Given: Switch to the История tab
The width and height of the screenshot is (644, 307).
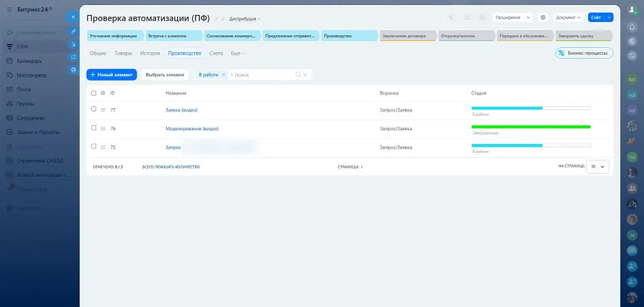Looking at the screenshot, I should click(150, 53).
